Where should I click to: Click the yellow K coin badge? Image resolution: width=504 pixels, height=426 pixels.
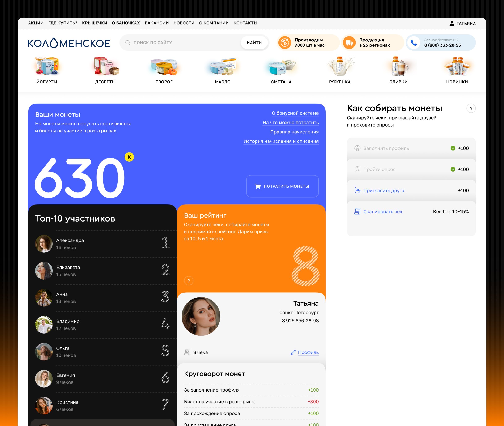(129, 157)
